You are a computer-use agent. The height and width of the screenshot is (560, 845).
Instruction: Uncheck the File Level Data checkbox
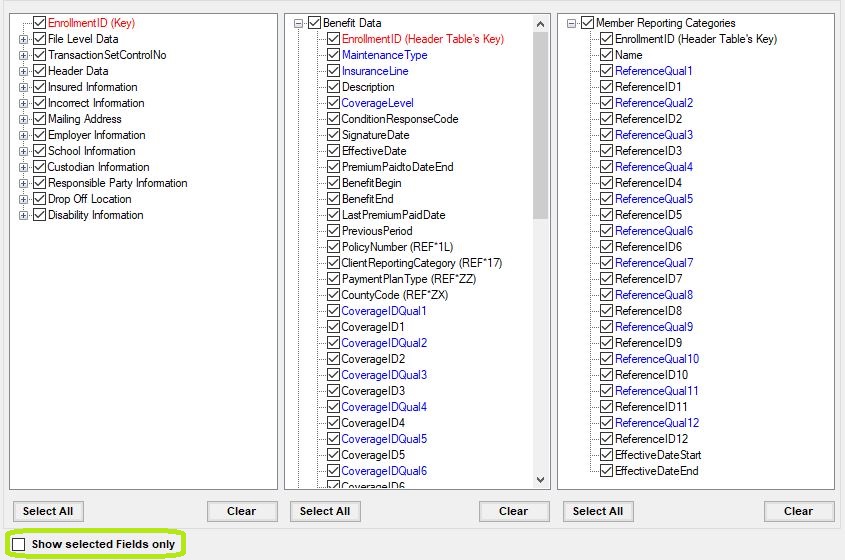[x=39, y=39]
